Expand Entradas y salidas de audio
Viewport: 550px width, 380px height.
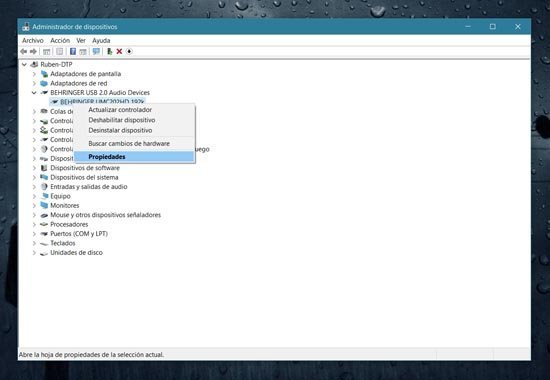34,187
